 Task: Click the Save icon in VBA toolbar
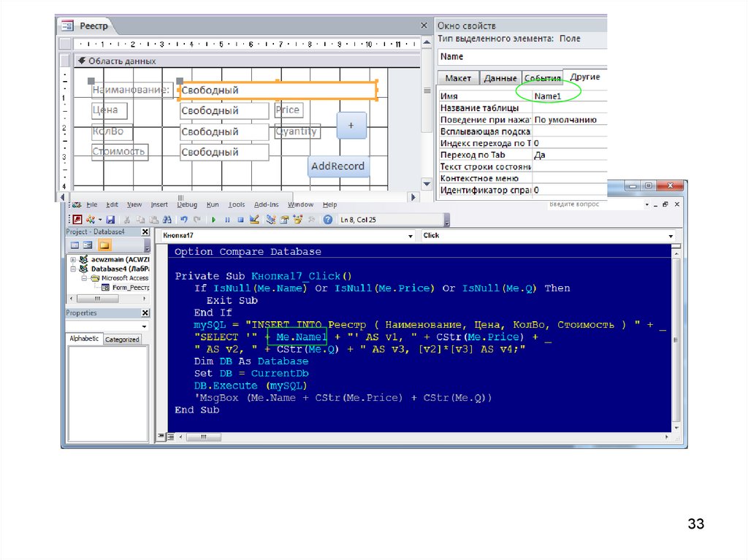(110, 219)
